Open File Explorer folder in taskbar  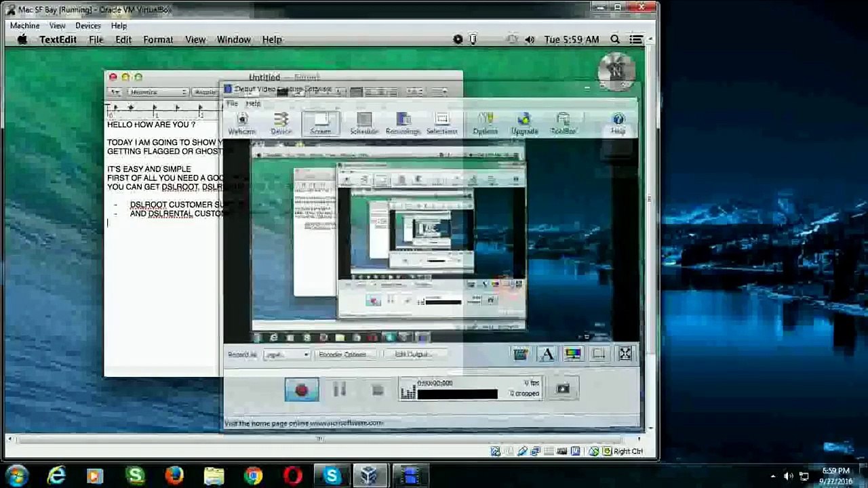pos(214,476)
